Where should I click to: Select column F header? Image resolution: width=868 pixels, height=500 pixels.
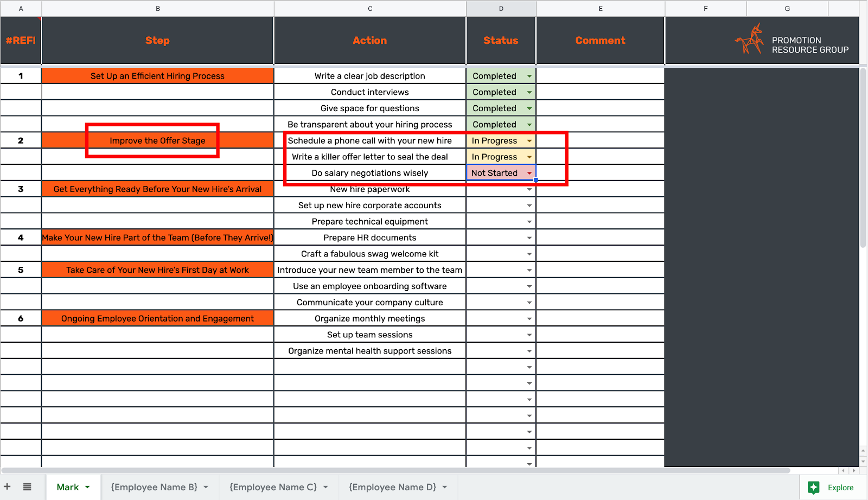coord(706,9)
